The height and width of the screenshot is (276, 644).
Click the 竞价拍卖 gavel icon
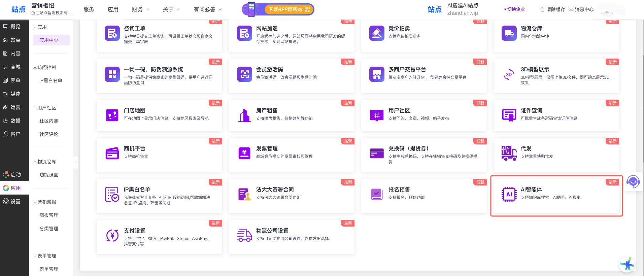(x=377, y=33)
